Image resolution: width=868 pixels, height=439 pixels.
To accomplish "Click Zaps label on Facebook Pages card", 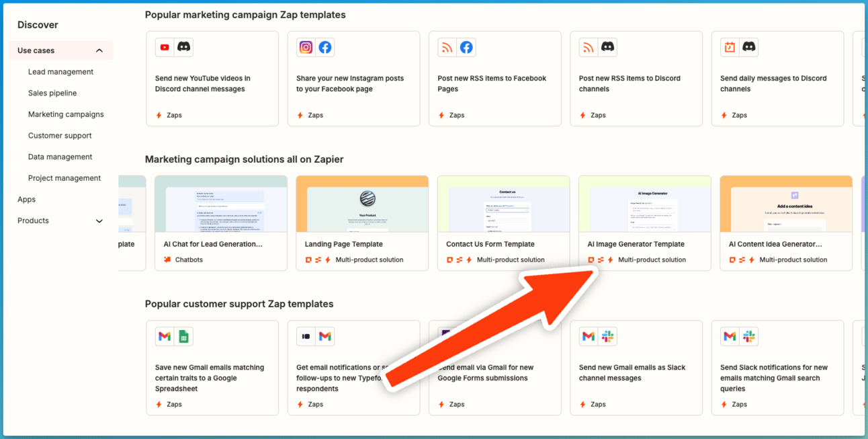I will click(457, 116).
